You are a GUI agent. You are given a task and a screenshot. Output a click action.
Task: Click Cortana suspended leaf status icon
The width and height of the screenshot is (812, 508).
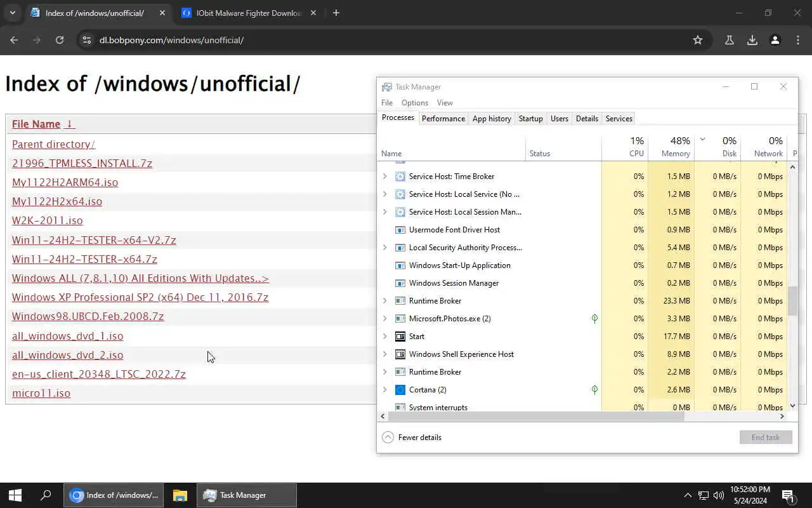(594, 390)
